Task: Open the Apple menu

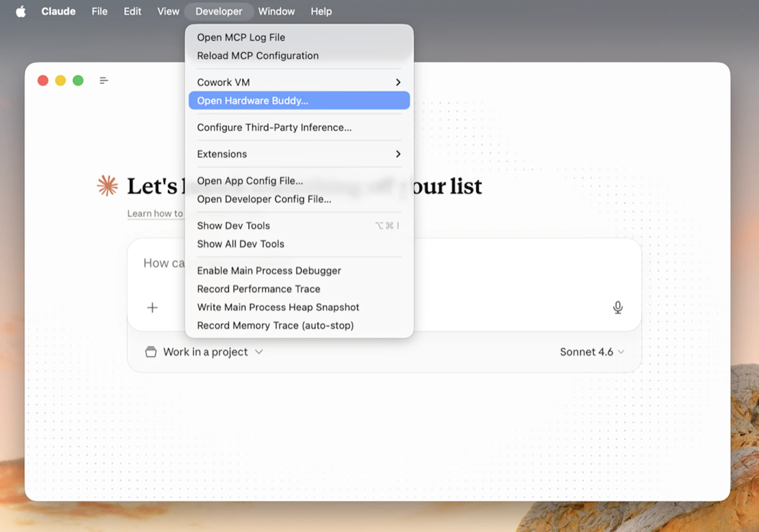Action: pos(20,11)
